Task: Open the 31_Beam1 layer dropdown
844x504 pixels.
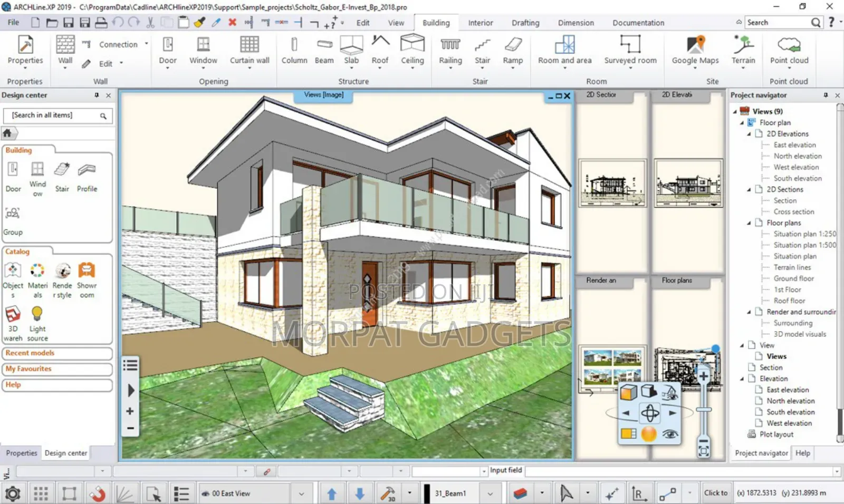Action: [490, 494]
